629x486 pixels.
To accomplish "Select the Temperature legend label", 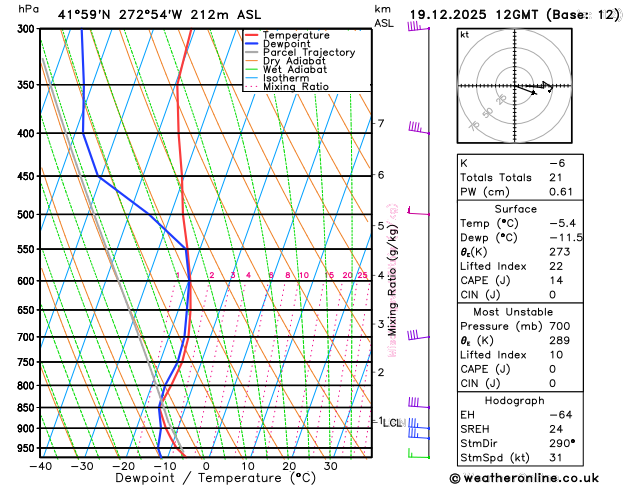I will pyautogui.click(x=296, y=35).
